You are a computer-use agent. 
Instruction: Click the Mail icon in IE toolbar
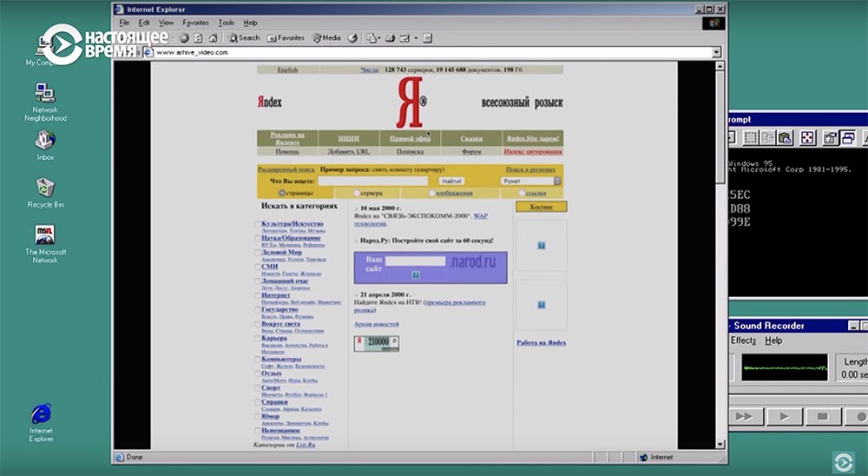371,38
